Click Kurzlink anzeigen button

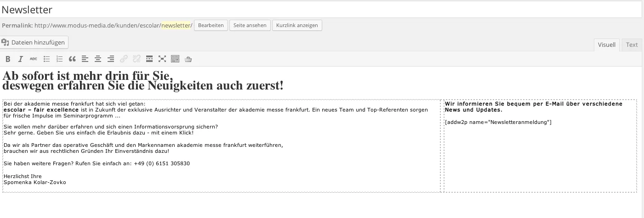(x=297, y=25)
